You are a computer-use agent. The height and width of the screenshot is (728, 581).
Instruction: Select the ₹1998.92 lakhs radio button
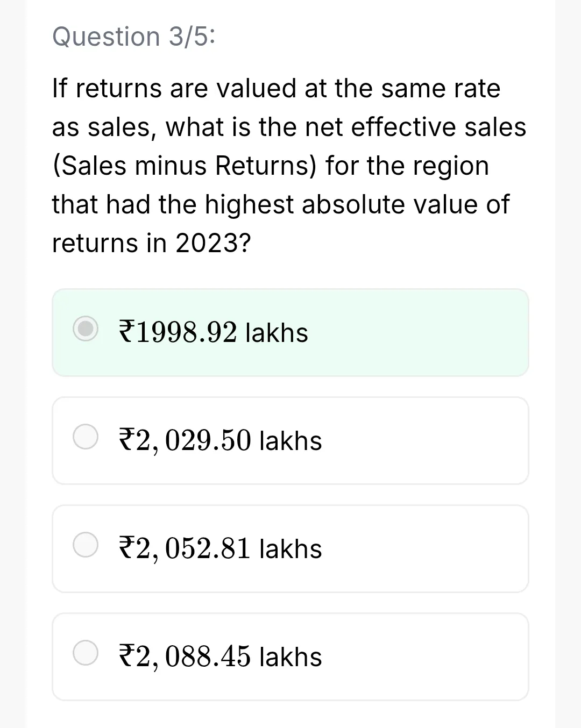(86, 329)
